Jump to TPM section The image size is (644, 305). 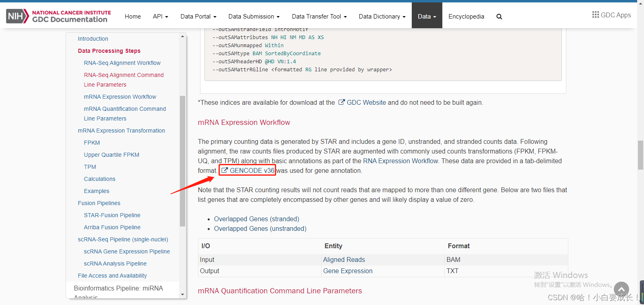(90, 167)
